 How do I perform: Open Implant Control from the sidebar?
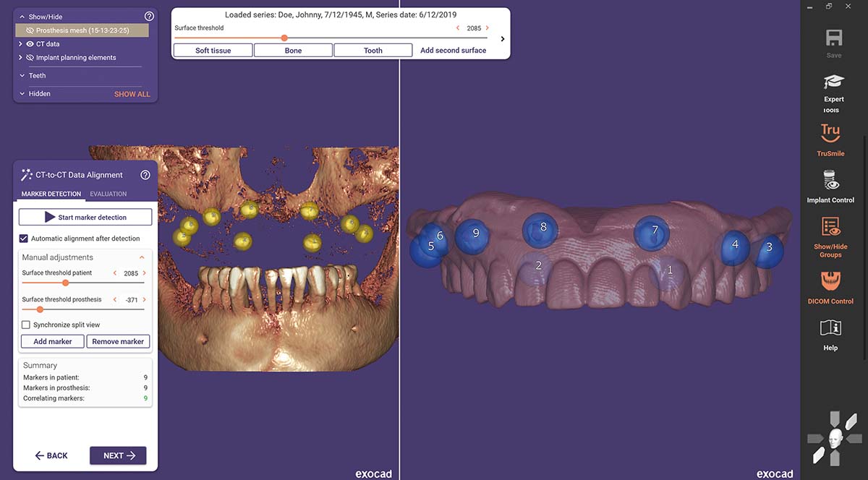[830, 181]
